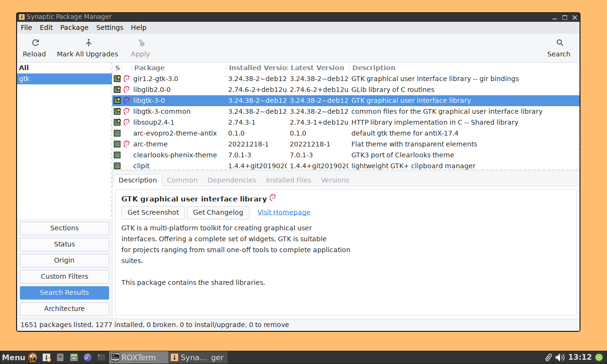The height and width of the screenshot is (364, 607).
Task: Sort by the Description column header
Action: coord(464,68)
